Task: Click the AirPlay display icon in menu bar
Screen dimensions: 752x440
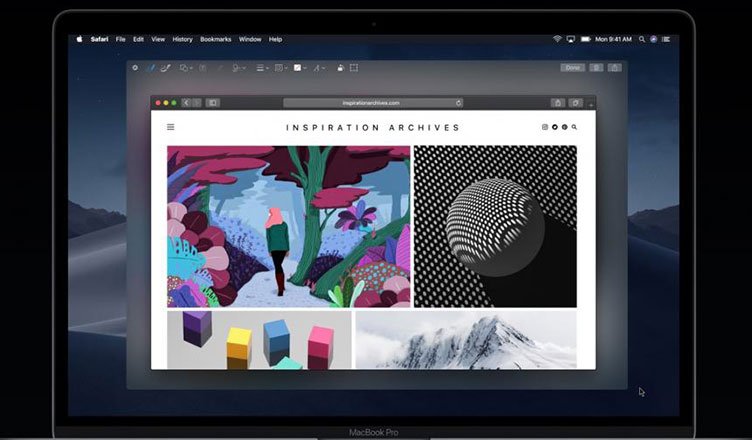Action: pyautogui.click(x=571, y=39)
